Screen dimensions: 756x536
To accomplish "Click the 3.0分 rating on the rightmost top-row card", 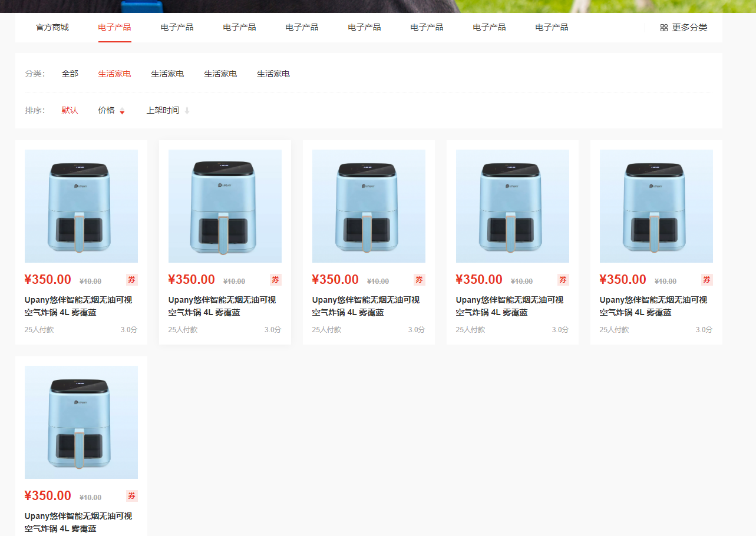I will click(704, 330).
